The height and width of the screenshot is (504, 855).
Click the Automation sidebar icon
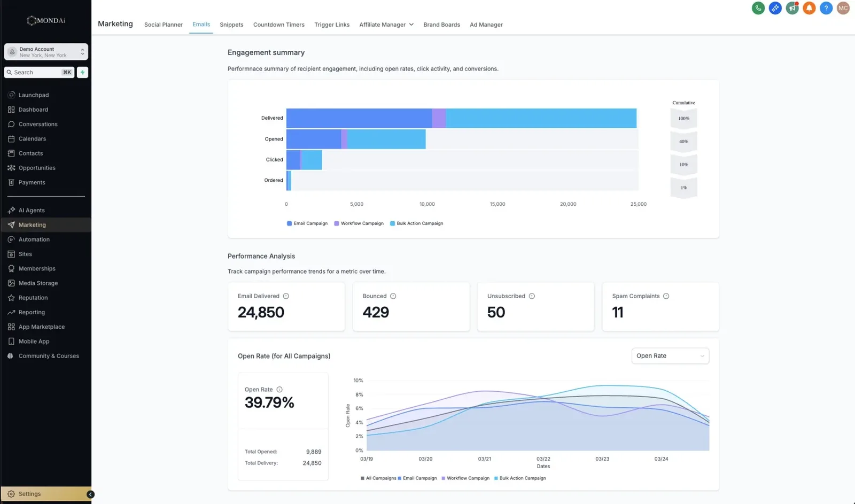coord(11,239)
